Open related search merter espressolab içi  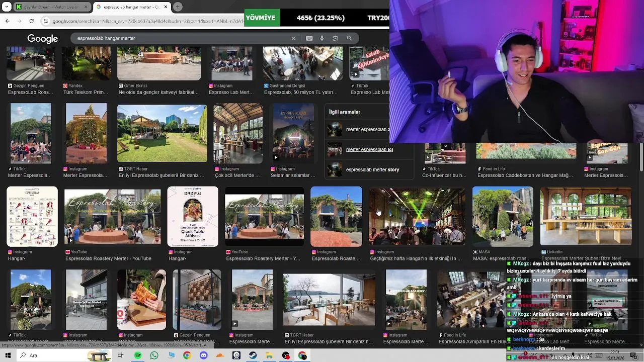click(x=369, y=149)
